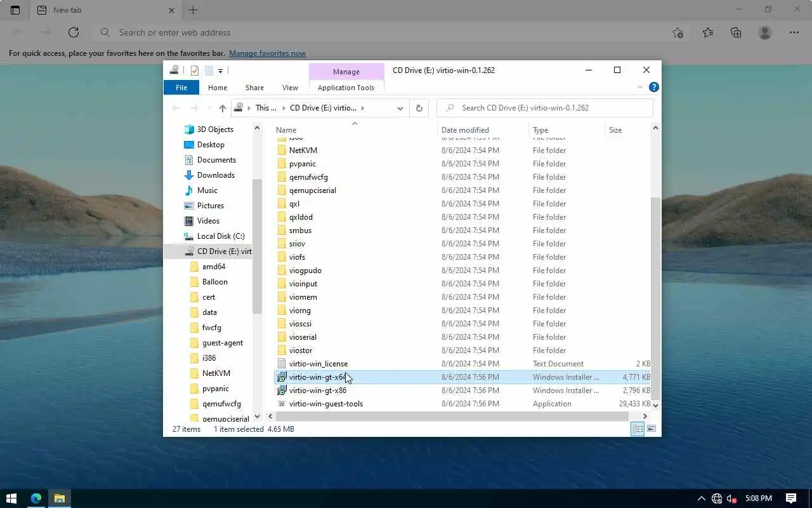Screen dimensions: 812x508
Task: Open a new tab in Edge
Action: tap(193, 10)
